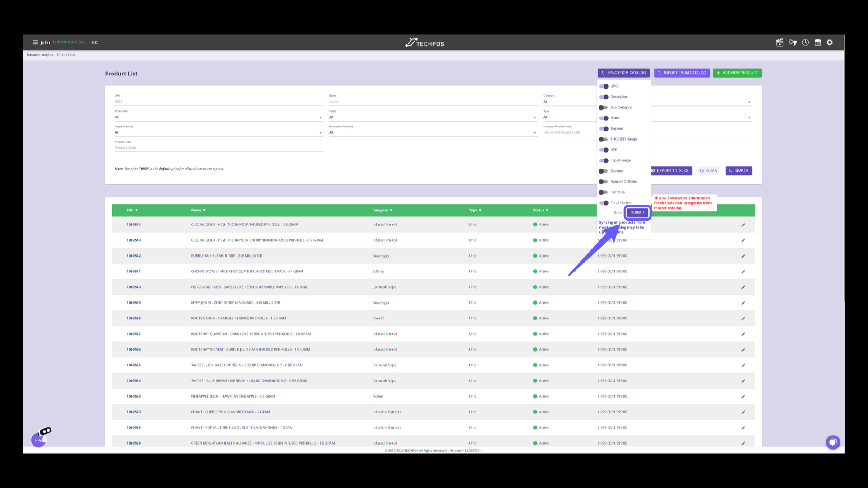Screen dimensions: 868x488
Task: Reset the sync toggle selections
Action: 618,212
